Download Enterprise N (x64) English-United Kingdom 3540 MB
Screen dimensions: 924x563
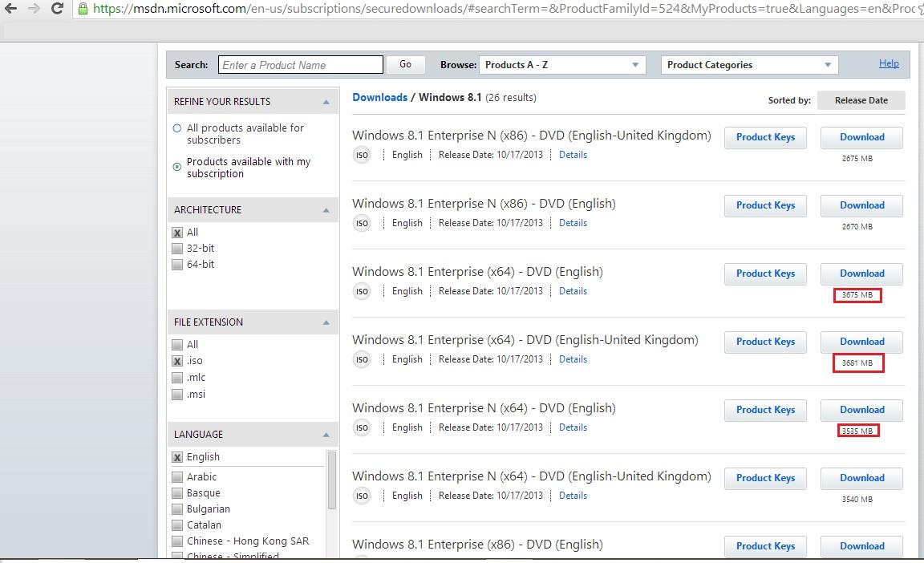(861, 479)
